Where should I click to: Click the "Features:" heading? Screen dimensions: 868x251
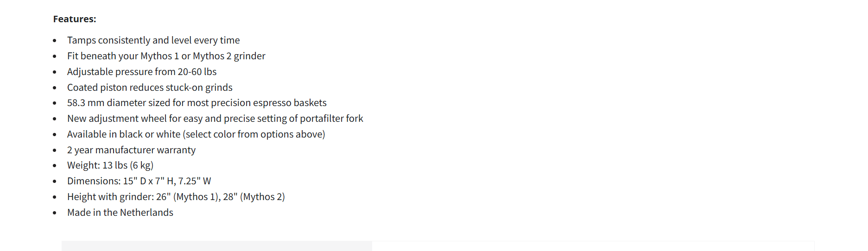[x=75, y=19]
